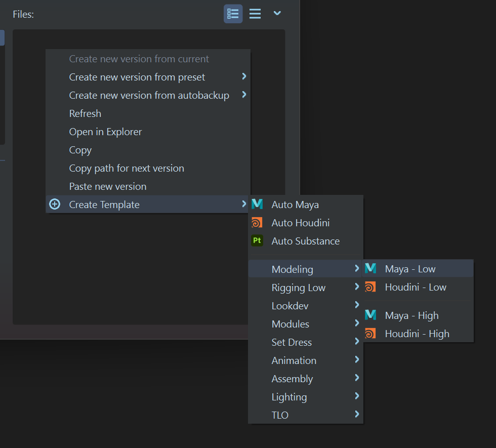The width and height of the screenshot is (496, 448).
Task: Expand the Create Template submenu arrow
Action: point(244,203)
